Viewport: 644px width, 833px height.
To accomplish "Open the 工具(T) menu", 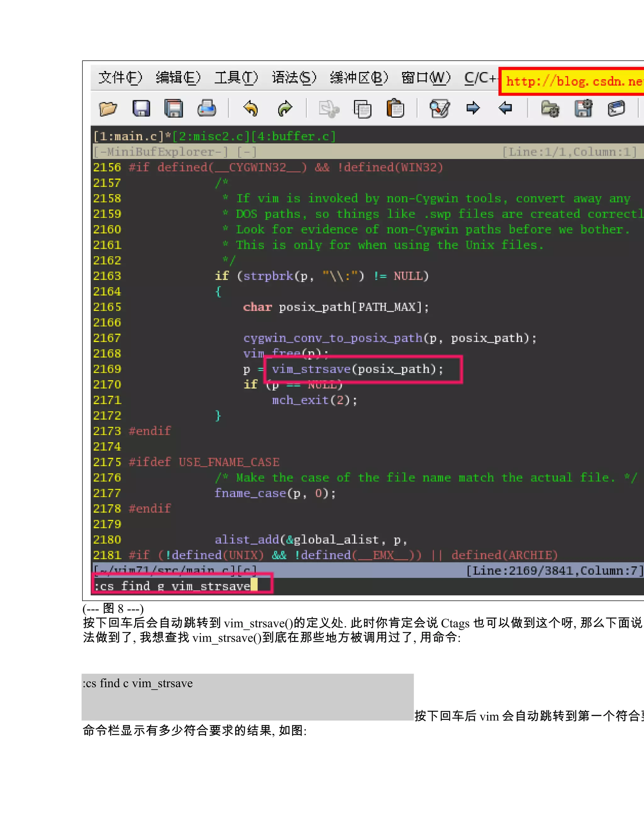I will pyautogui.click(x=236, y=78).
